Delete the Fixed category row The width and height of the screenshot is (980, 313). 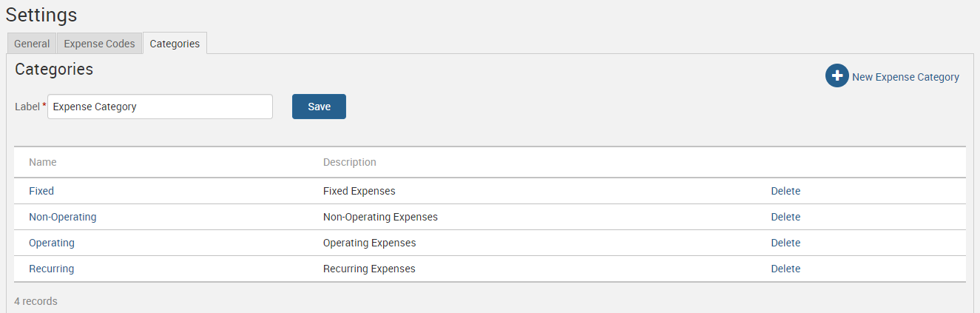tap(785, 191)
